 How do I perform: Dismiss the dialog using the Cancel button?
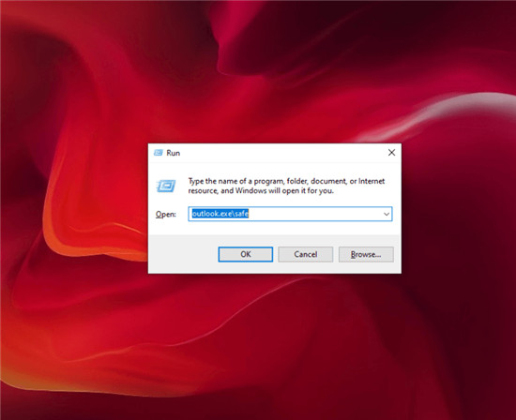point(306,254)
